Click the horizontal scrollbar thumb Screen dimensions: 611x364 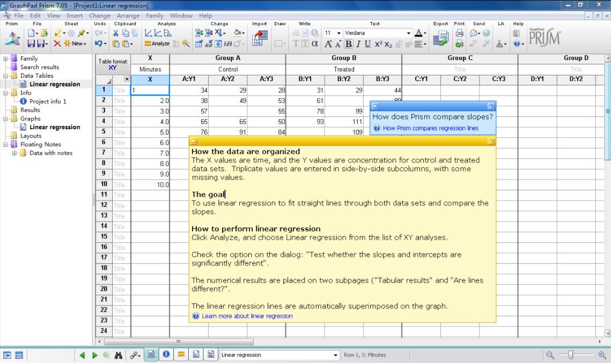point(179,341)
